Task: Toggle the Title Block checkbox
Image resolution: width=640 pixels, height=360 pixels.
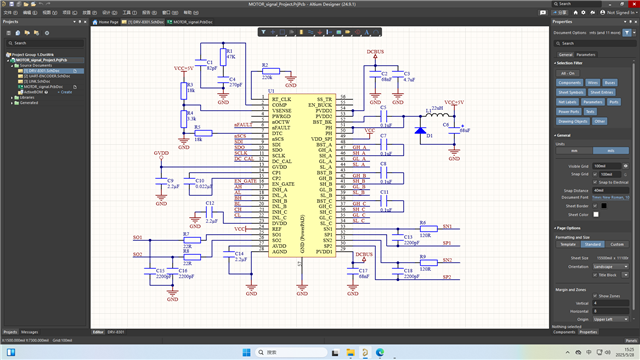Action: 595,275
